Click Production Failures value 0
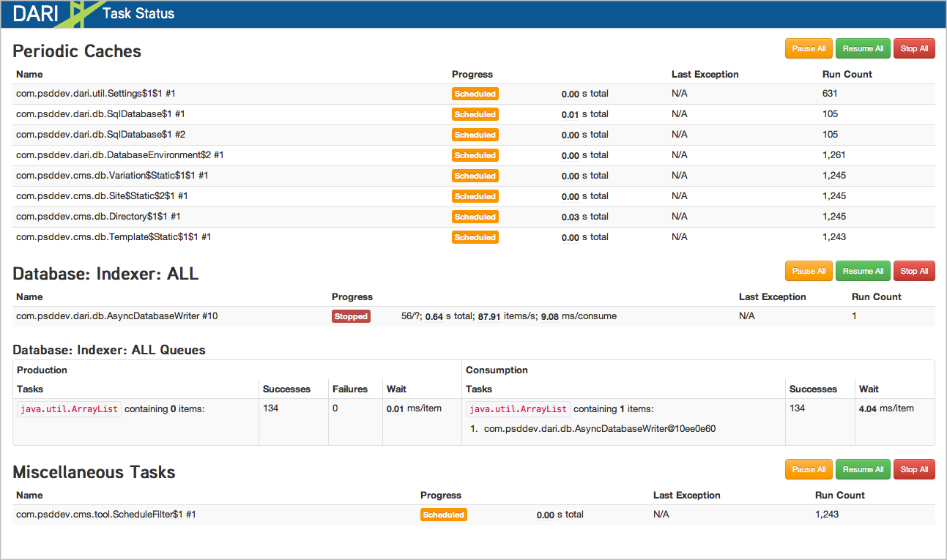The width and height of the screenshot is (947, 560). (335, 408)
